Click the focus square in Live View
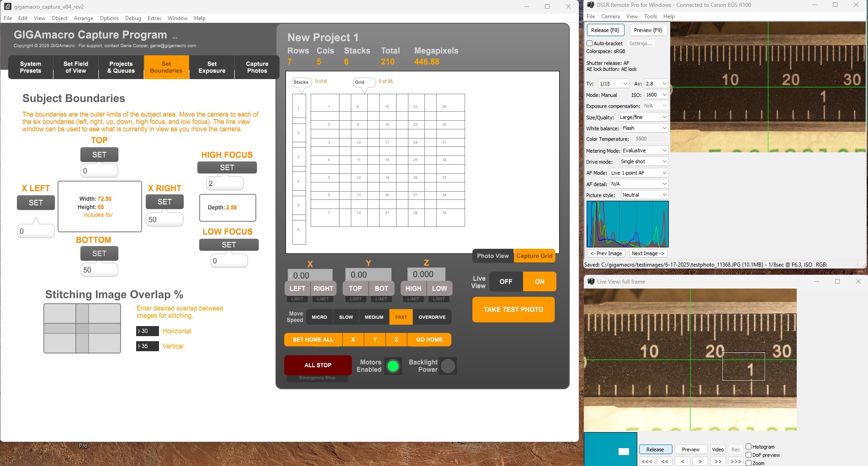Screen dimensions: 868x466 743,366
